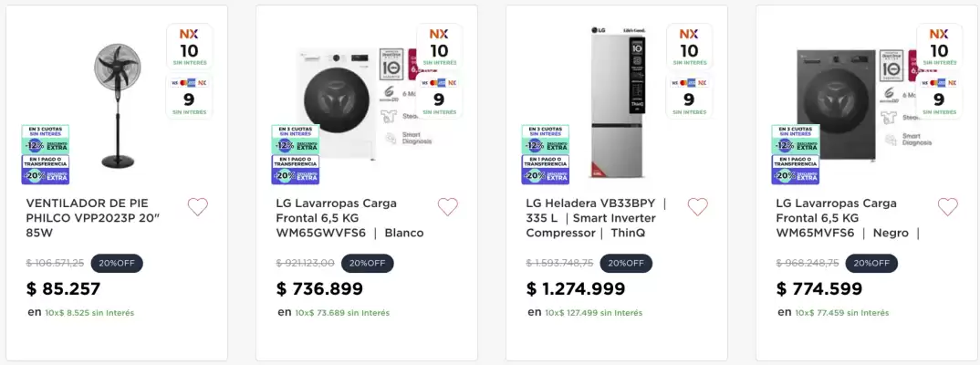Open LG Heladera VB33BPY 335 L title
This screenshot has height=365, width=980.
(x=596, y=218)
